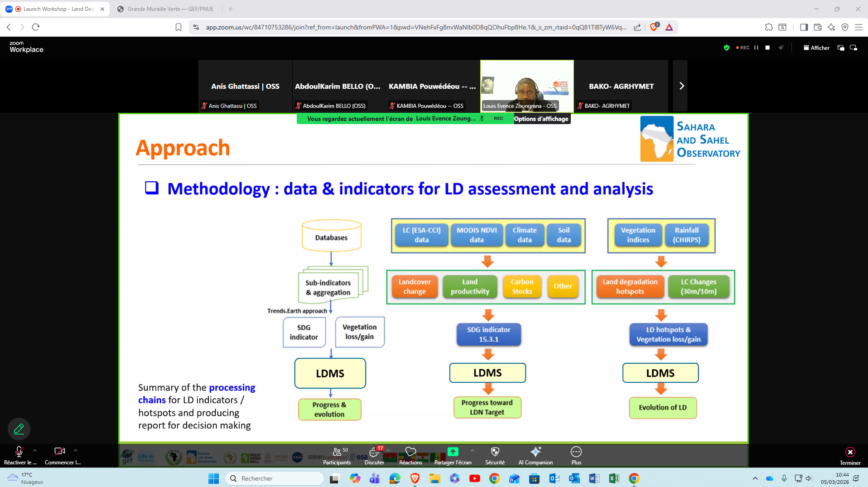Open the Afficher view menu

pos(816,48)
